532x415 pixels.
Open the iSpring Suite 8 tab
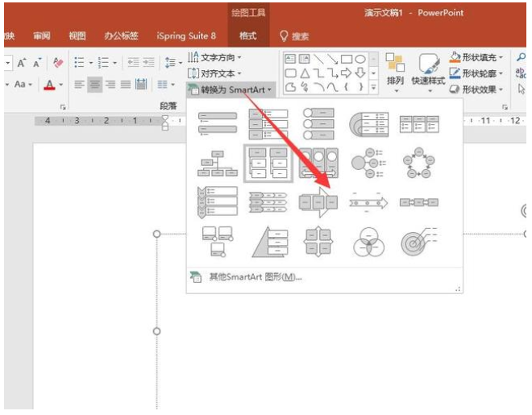186,35
